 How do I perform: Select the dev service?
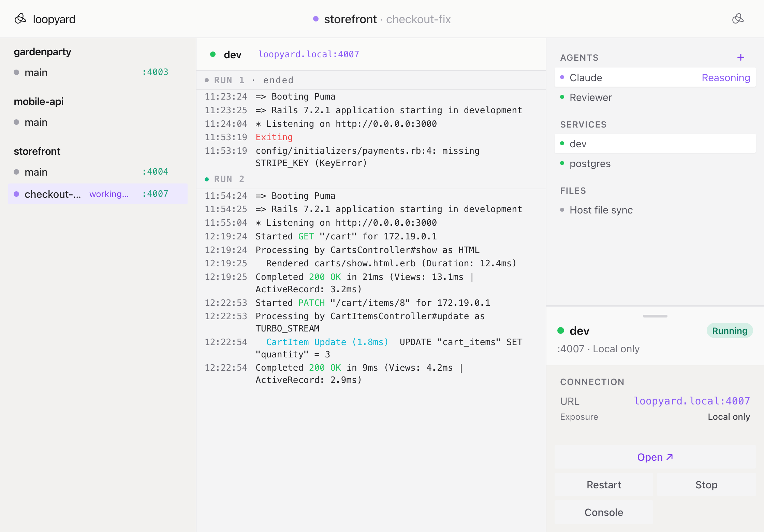tap(655, 144)
